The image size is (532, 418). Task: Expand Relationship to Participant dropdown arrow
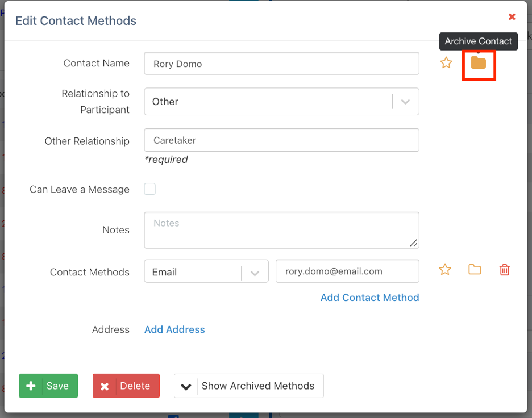[x=405, y=102]
